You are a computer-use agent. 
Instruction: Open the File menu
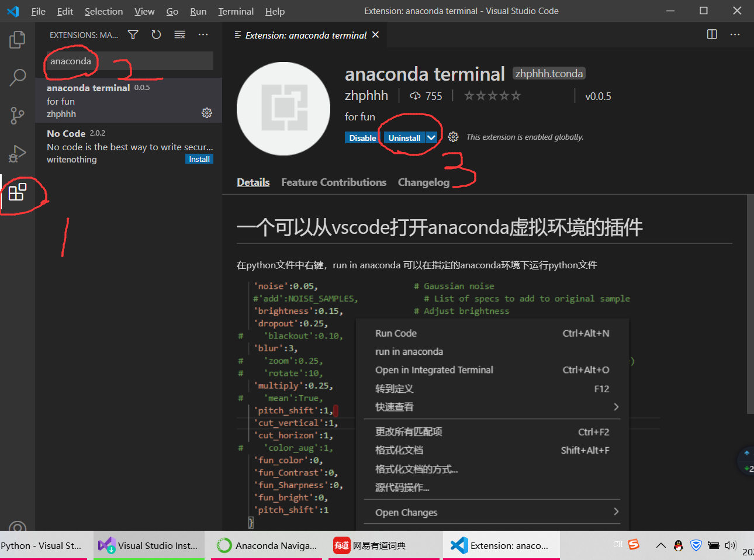[39, 11]
